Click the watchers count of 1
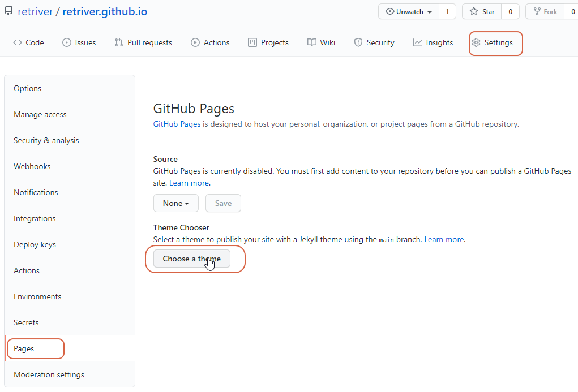This screenshot has width=578, height=392. tap(447, 12)
